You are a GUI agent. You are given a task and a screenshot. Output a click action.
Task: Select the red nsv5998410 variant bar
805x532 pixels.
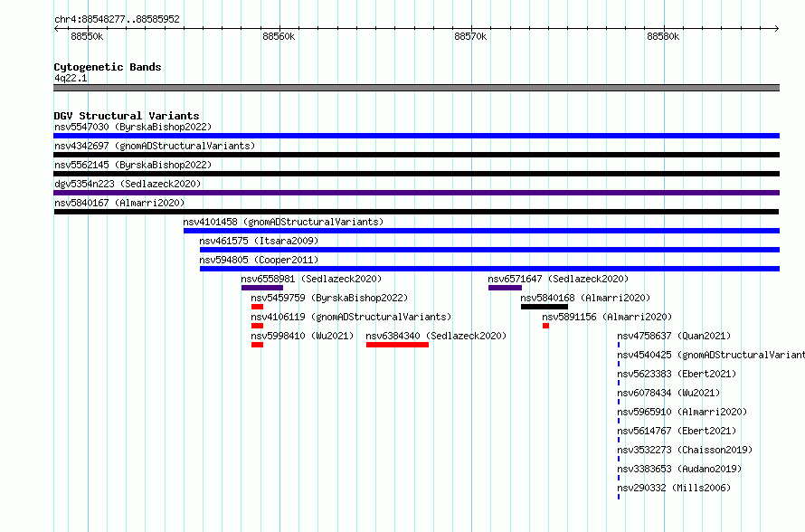tap(257, 345)
